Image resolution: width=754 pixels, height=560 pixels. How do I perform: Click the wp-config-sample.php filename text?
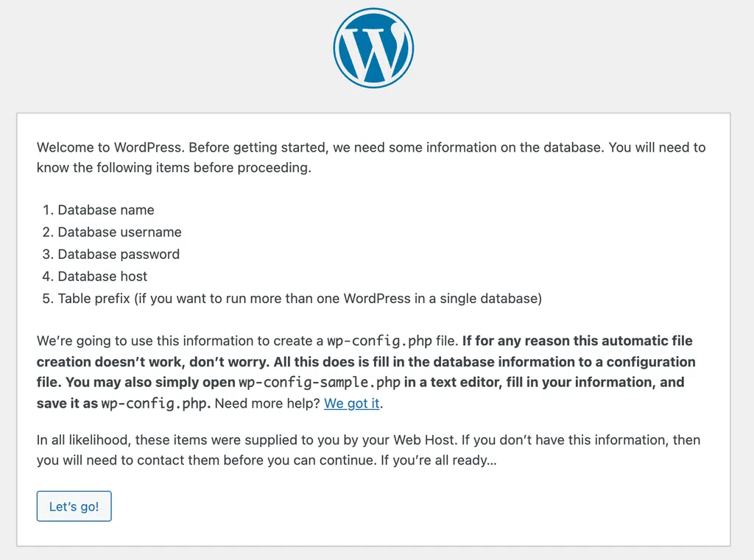tap(320, 383)
